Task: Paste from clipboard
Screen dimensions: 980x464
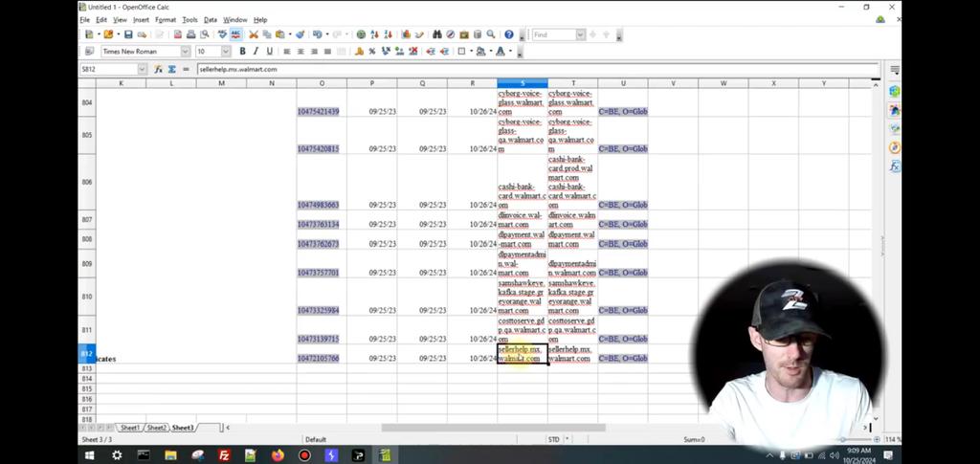Action: click(x=280, y=35)
